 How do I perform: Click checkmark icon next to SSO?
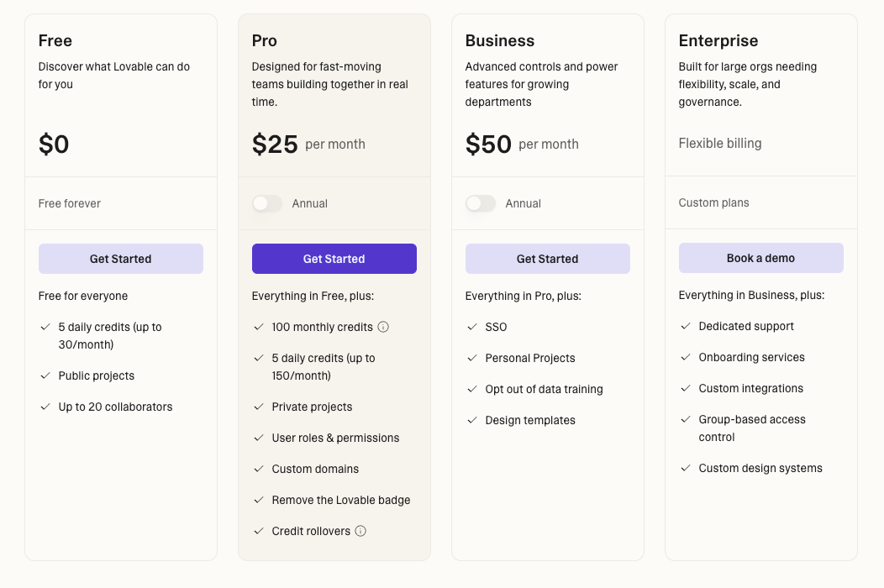472,327
